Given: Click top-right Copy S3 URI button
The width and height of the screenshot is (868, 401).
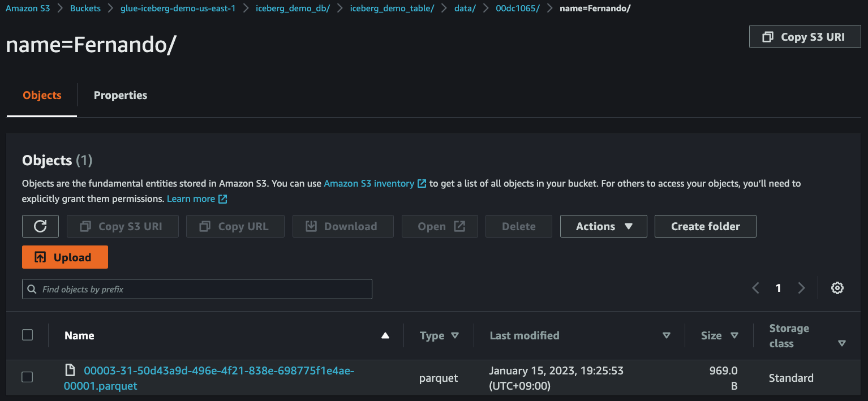Looking at the screenshot, I should (805, 37).
